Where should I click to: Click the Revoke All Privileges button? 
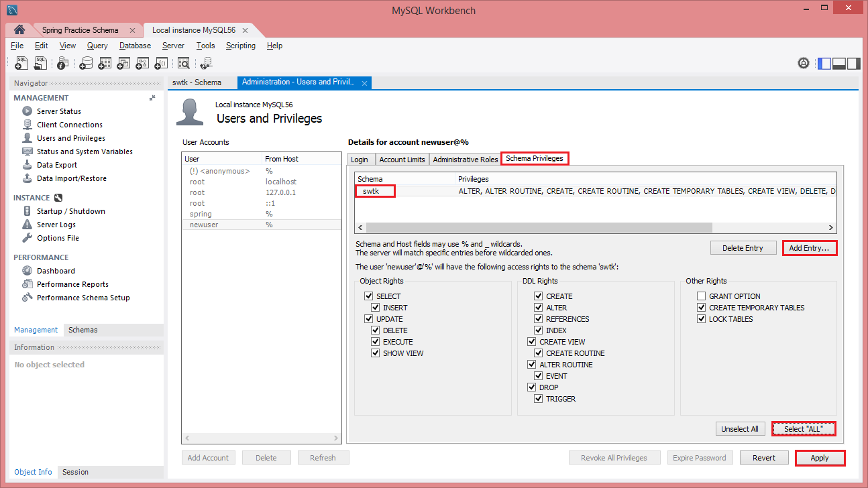click(614, 457)
